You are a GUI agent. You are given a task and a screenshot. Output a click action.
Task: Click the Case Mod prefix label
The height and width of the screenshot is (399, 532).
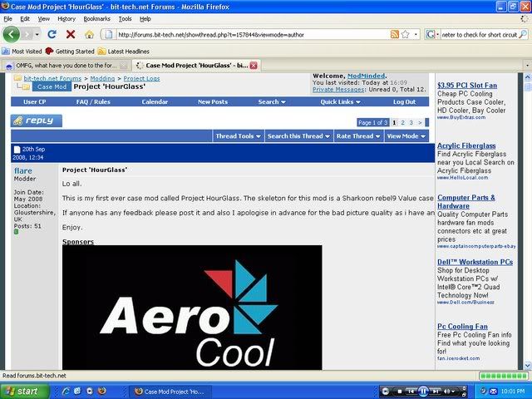[x=52, y=86]
